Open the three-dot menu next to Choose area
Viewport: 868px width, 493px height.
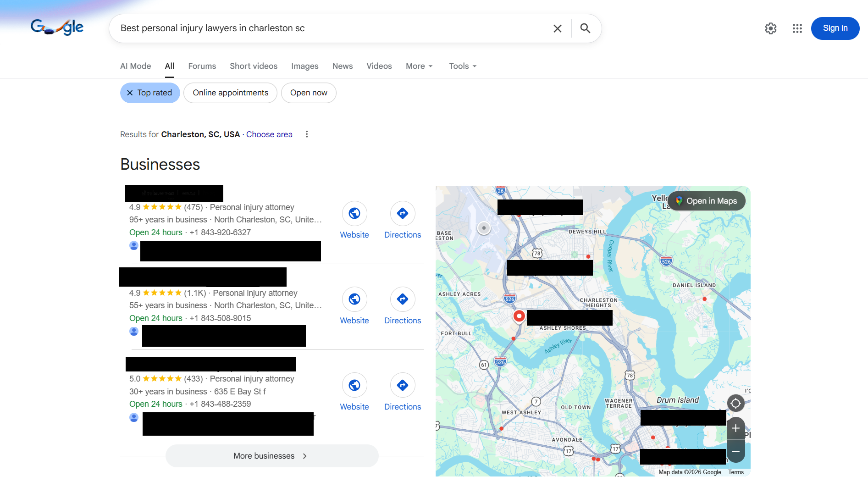coord(306,134)
